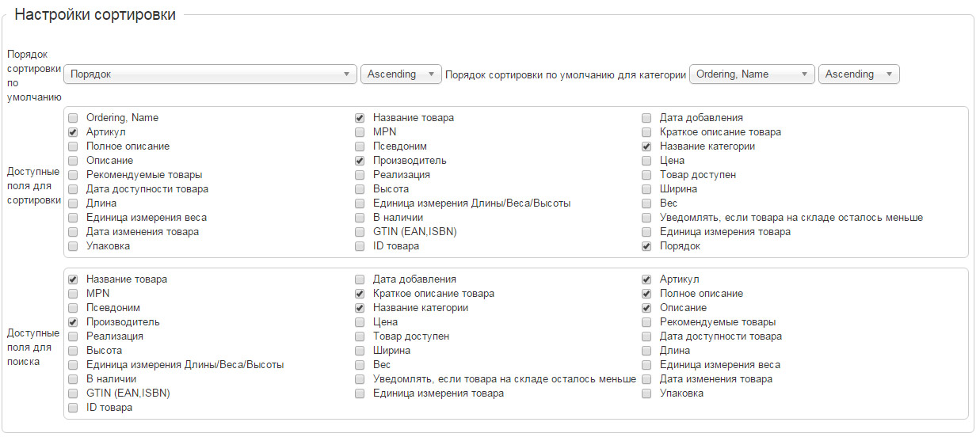Viewport: 980px width, 437px height.
Task: Enable 'ID товара' in the sorting fields
Action: (x=360, y=246)
